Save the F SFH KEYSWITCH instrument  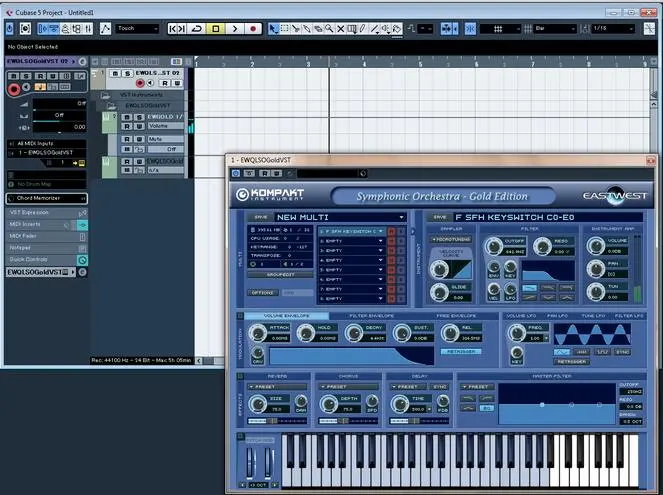(x=440, y=217)
